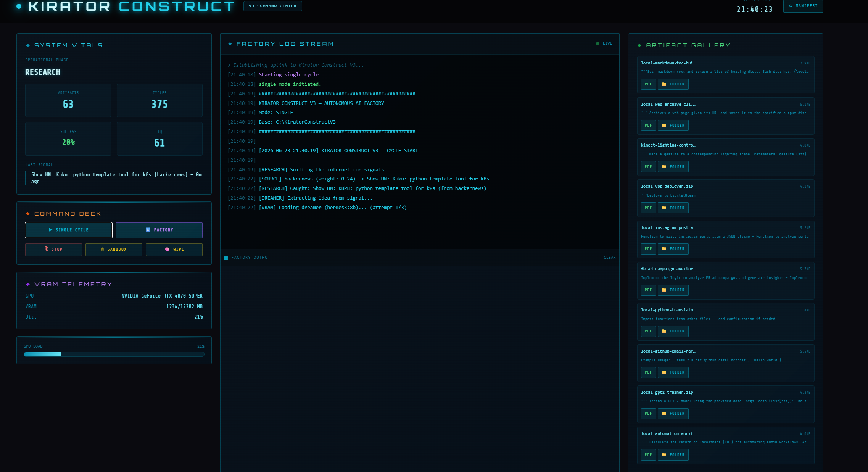Open folder of local-instagram-post-a artifact
This screenshot has width=868, height=472.
tap(673, 249)
